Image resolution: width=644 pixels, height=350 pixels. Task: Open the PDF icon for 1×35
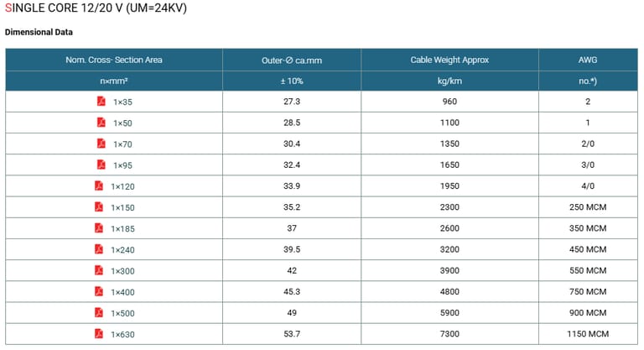tap(101, 102)
